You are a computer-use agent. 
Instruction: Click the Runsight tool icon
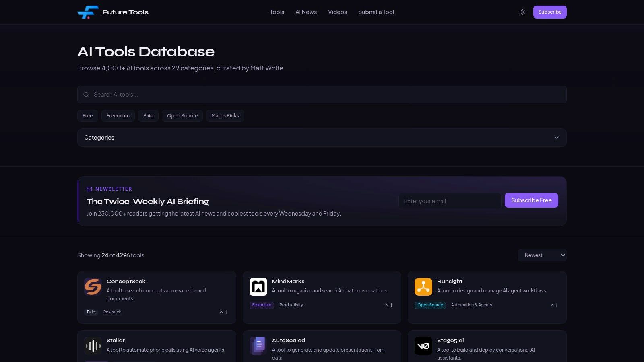pyautogui.click(x=423, y=287)
